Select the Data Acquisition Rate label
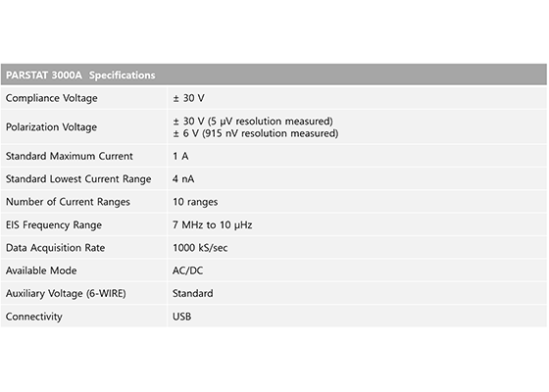This screenshot has width=549, height=392. coord(55,248)
